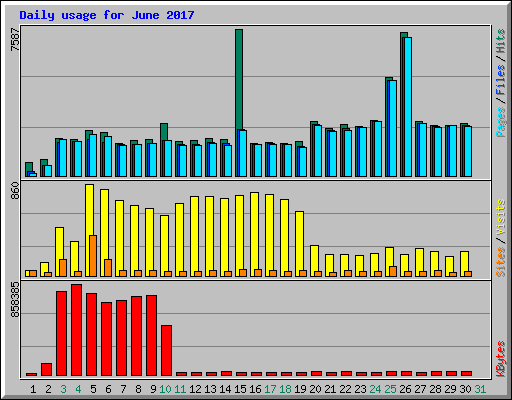Screen dimensions: 512x400
Task: Click the cyan pages bar for day 20
Action: pyautogui.click(x=317, y=151)
